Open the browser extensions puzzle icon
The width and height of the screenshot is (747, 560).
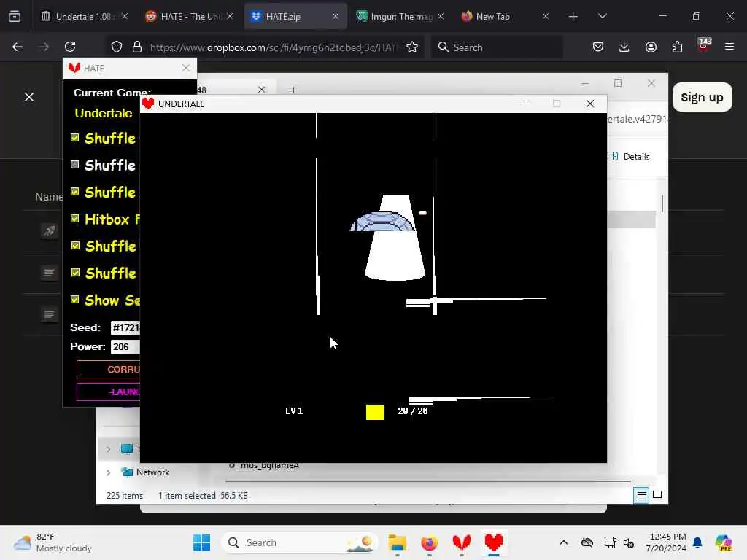coord(677,47)
